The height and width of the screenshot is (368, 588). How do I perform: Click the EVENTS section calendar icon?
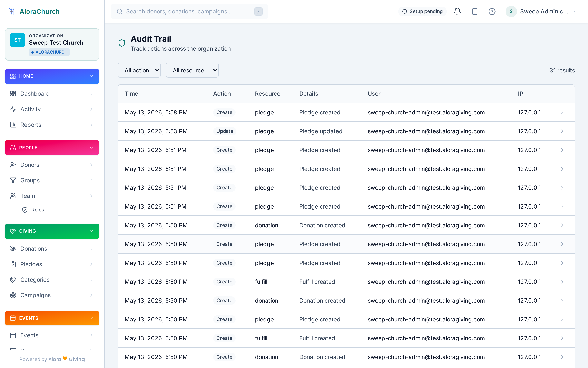(13, 318)
